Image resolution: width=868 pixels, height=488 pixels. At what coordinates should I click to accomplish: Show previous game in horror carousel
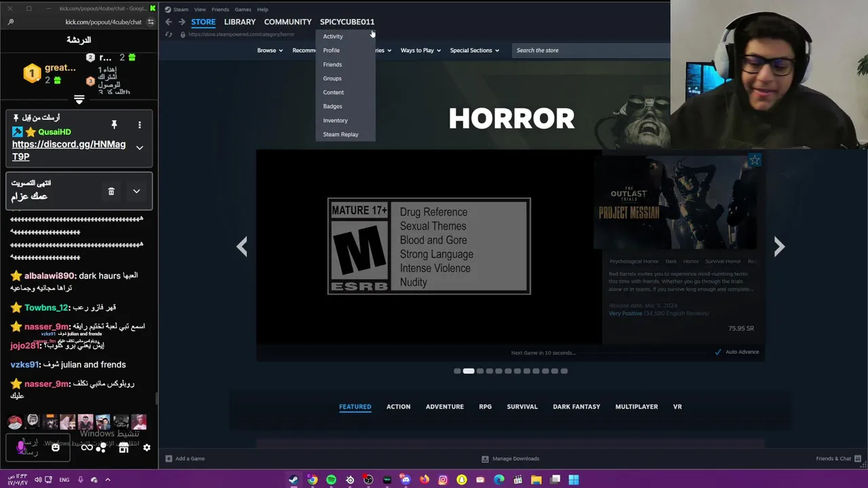(x=241, y=246)
